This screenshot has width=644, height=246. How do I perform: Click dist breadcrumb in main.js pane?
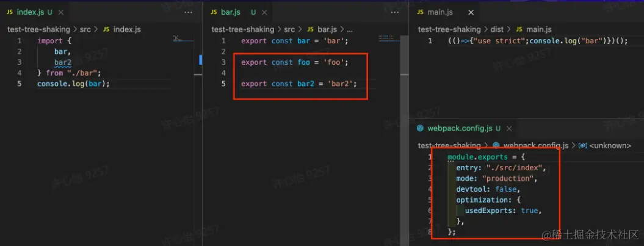pos(497,29)
